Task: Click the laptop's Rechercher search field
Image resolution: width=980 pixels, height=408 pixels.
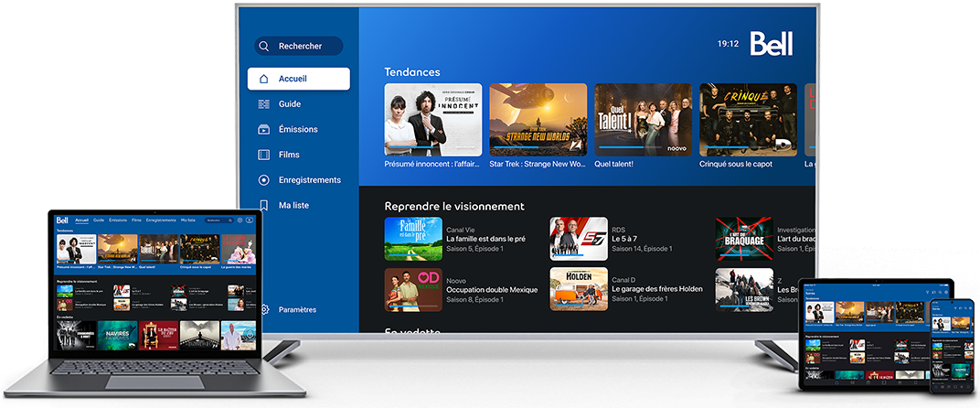Action: [218, 220]
